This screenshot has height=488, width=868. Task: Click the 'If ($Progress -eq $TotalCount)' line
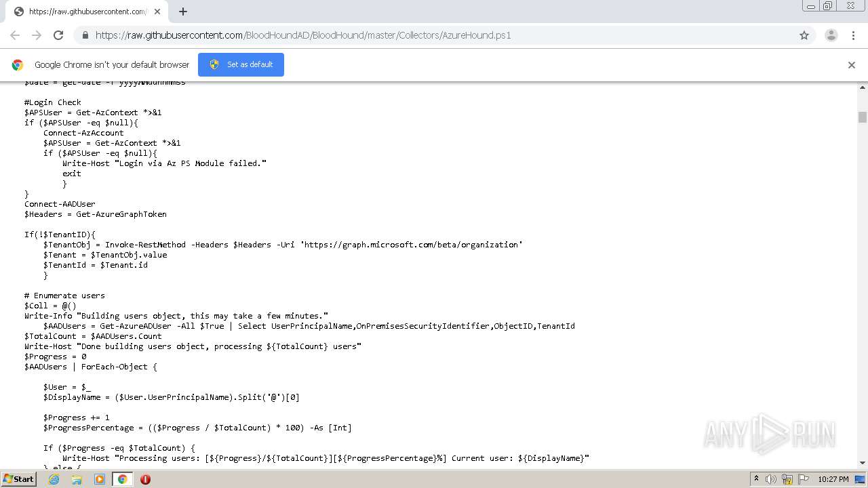119,448
